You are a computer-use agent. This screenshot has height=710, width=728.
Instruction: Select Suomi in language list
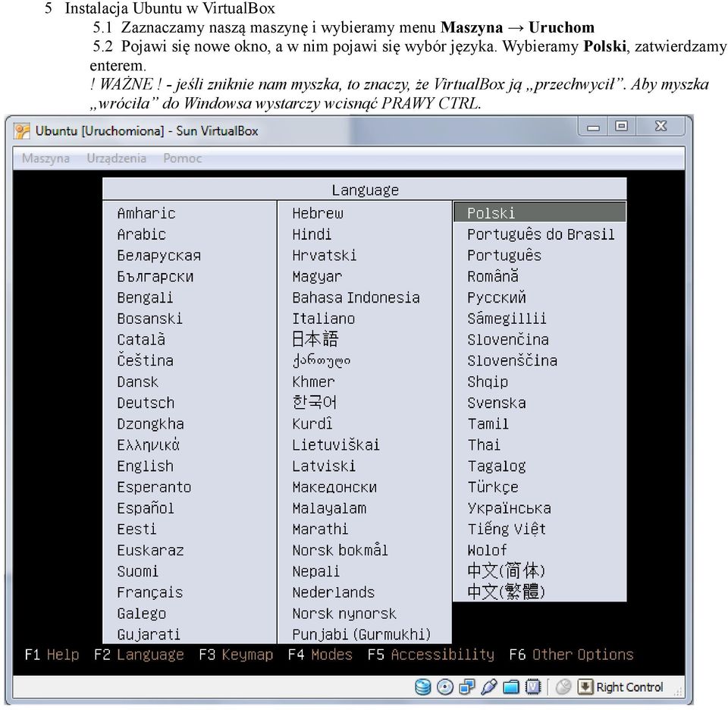tap(137, 571)
